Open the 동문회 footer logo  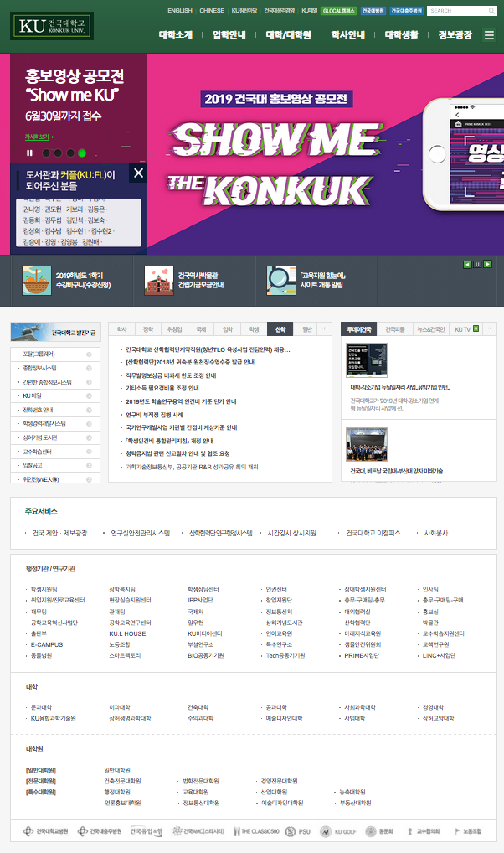click(379, 831)
